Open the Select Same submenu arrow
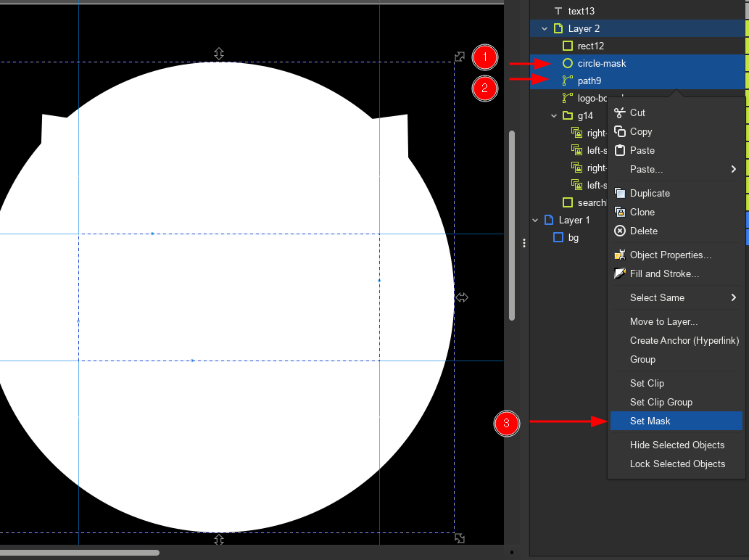The height and width of the screenshot is (560, 749). [x=734, y=297]
